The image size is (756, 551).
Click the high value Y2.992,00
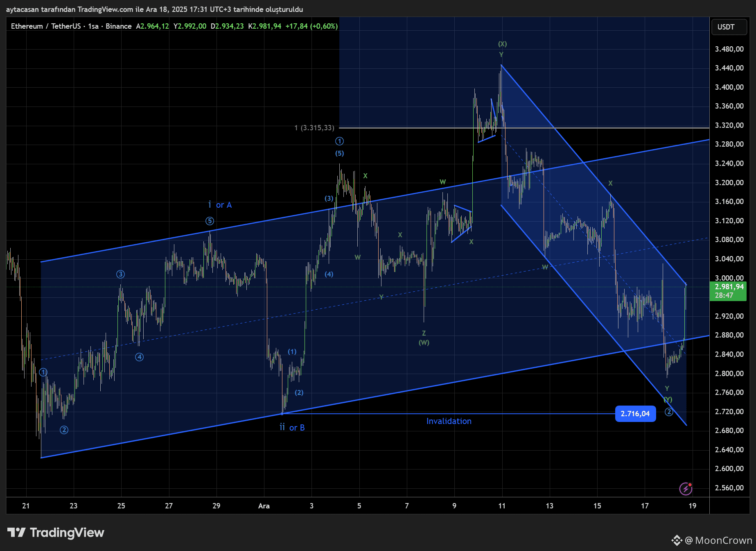tap(190, 26)
